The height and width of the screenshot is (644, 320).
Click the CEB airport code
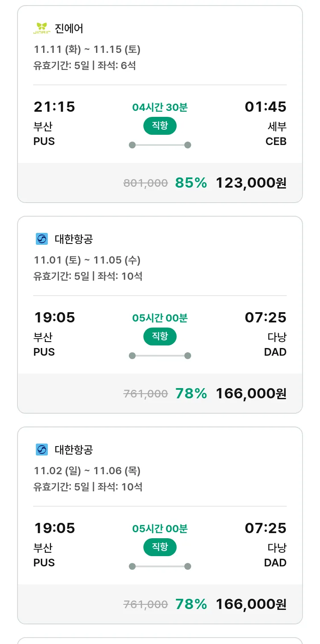pyautogui.click(x=276, y=141)
